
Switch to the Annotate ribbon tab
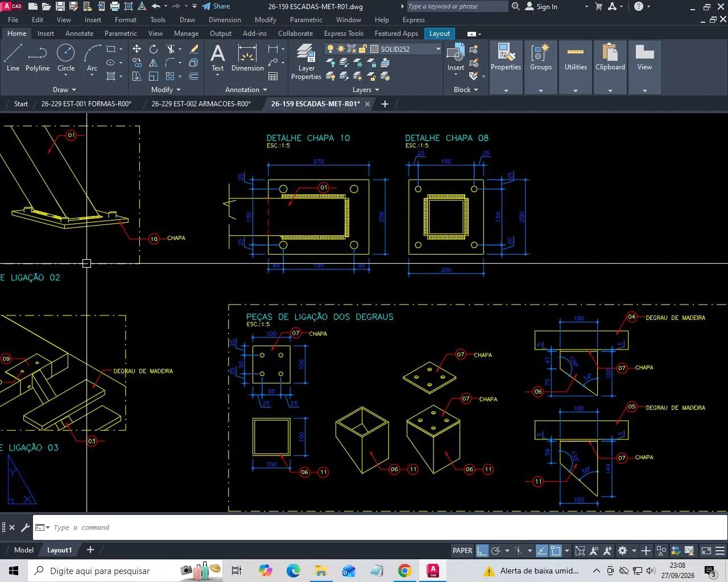[x=79, y=34]
